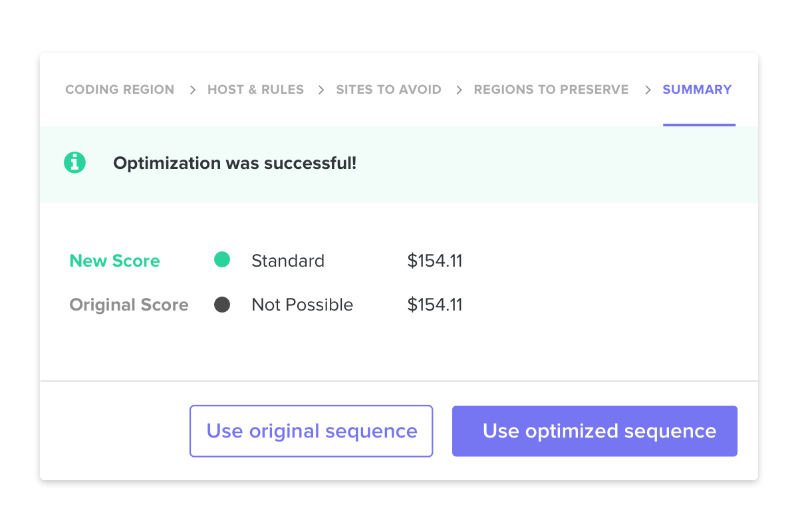Click the chevron before the SUMMARY tab
Viewport: 798px width, 532px height.
(648, 90)
